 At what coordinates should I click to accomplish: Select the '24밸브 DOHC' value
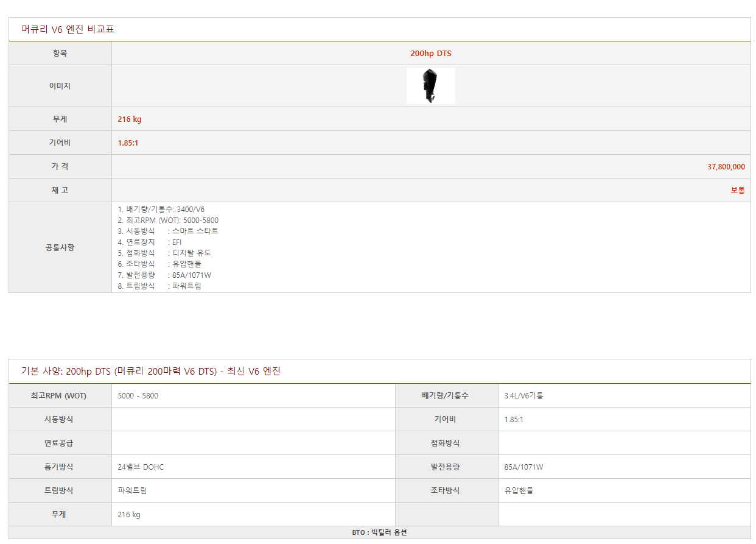[x=141, y=467]
